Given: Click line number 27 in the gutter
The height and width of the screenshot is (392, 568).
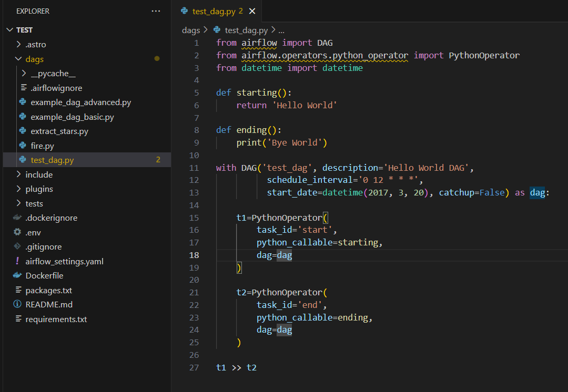Looking at the screenshot, I should pyautogui.click(x=194, y=367).
